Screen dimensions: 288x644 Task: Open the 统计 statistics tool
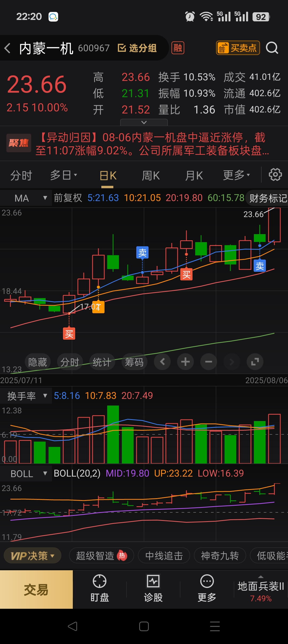(x=102, y=362)
